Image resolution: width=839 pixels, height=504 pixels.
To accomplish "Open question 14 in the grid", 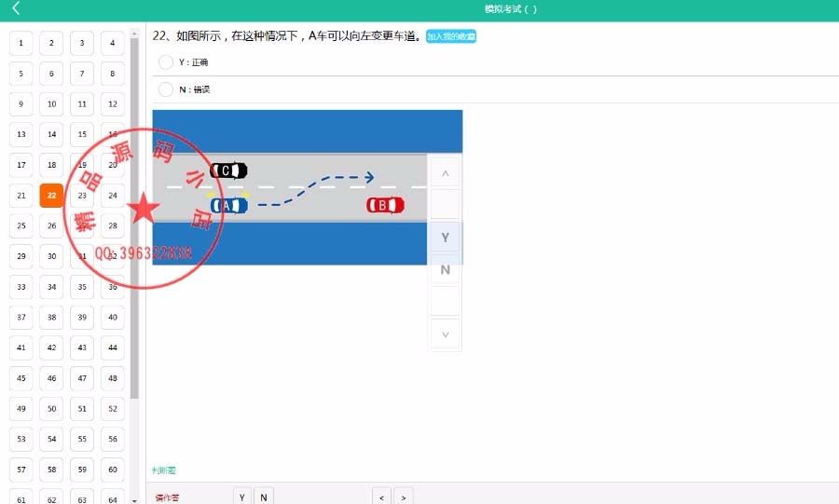I will (51, 134).
